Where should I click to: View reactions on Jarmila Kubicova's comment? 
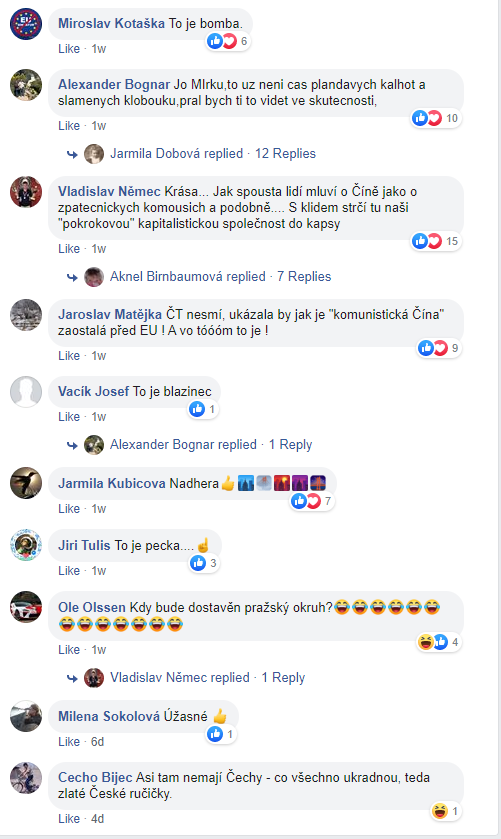(313, 501)
